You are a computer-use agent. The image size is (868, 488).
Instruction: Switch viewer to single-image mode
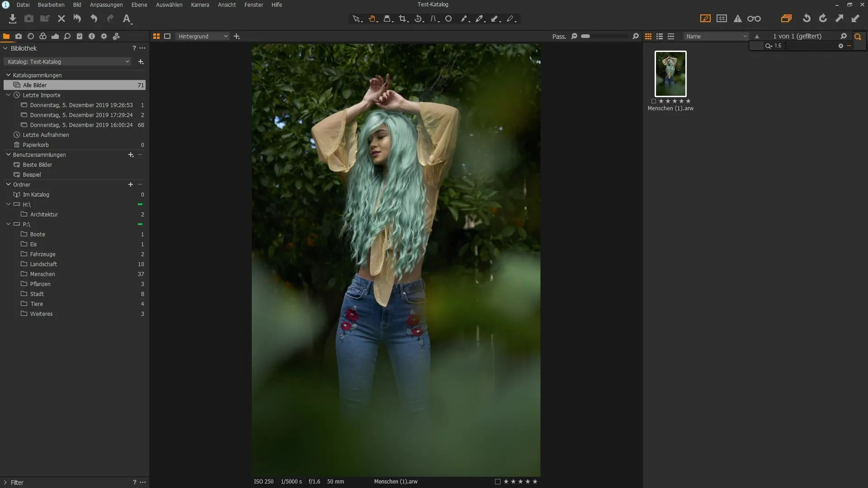(167, 36)
